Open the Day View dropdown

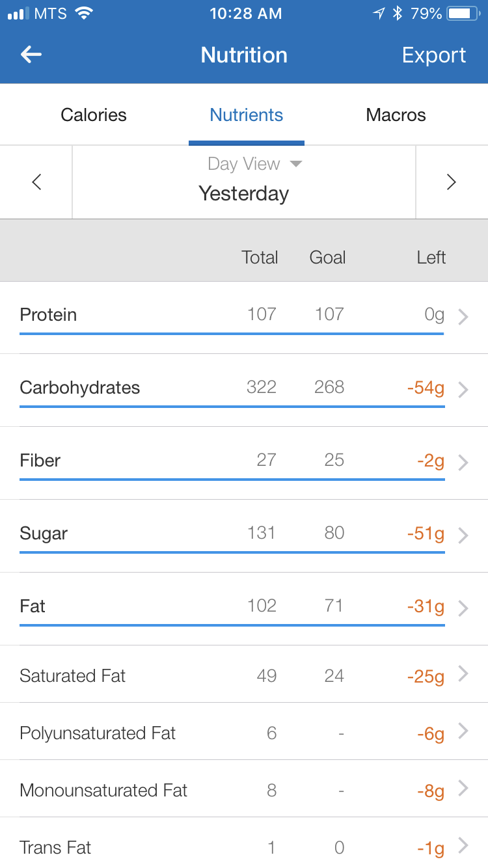pos(255,164)
